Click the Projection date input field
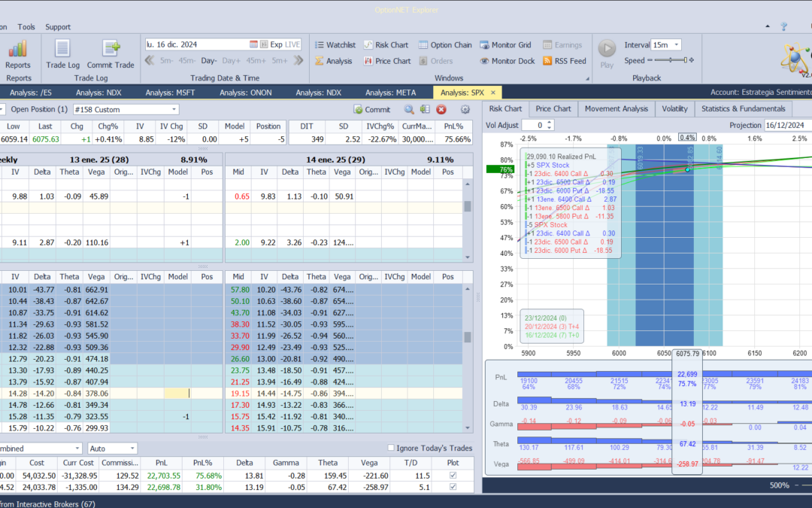Image resolution: width=812 pixels, height=508 pixels. click(x=786, y=125)
